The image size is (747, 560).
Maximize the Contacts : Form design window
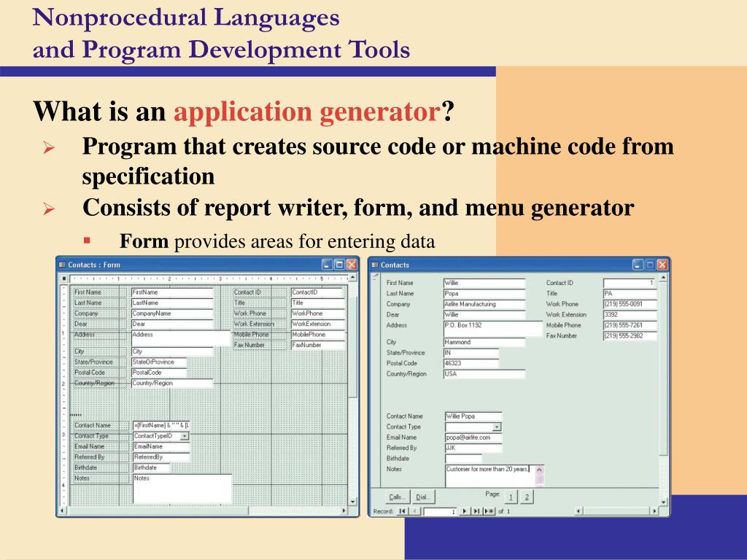click(339, 265)
